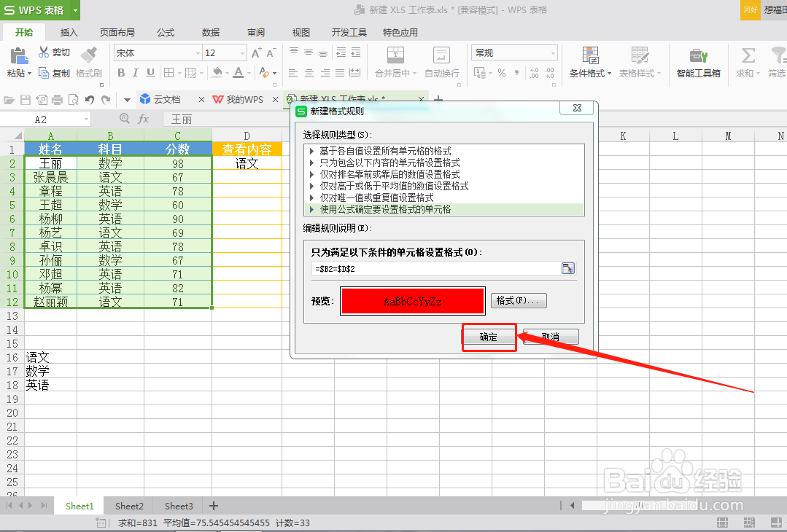Close the 我的WPS tab
Image resolution: width=787 pixels, height=532 pixels.
pyautogui.click(x=275, y=100)
